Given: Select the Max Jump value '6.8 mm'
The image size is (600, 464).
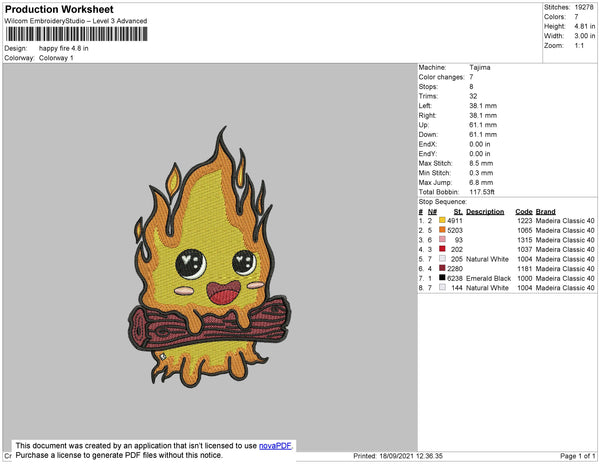Looking at the screenshot, I should pos(481,182).
